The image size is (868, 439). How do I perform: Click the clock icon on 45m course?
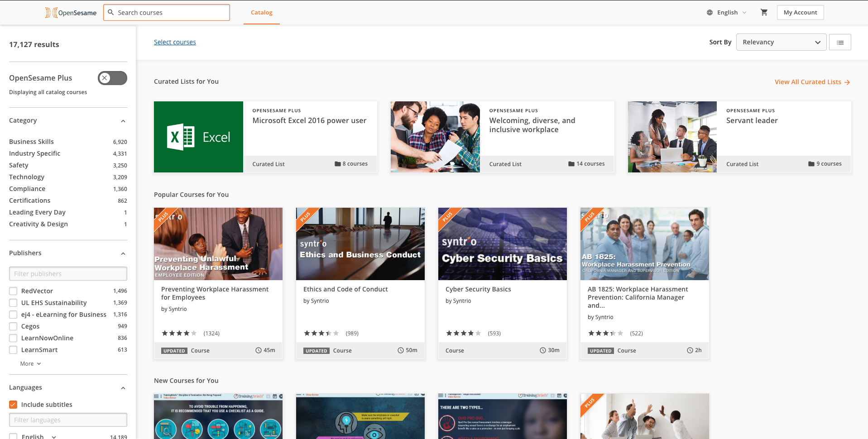pos(259,350)
